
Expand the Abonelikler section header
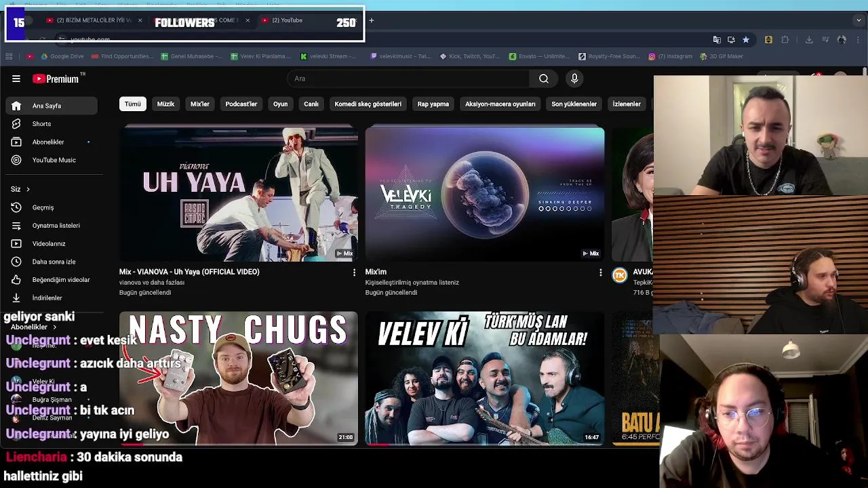click(x=33, y=327)
